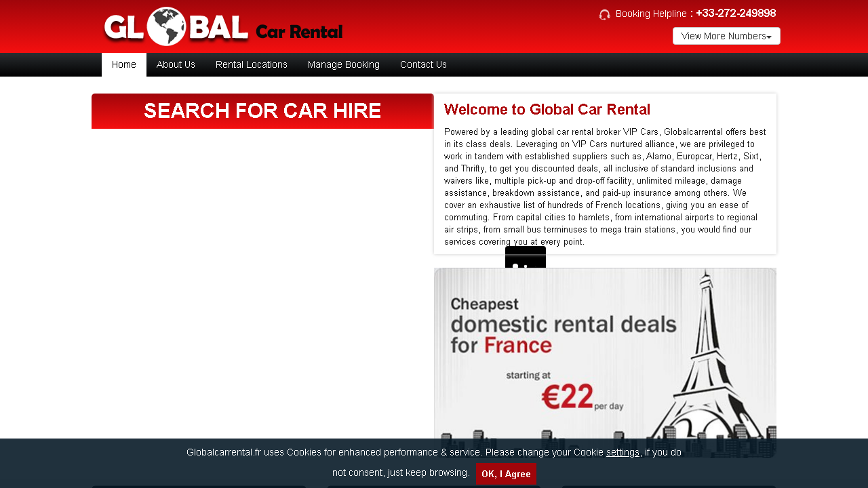Viewport: 868px width, 488px height.
Task: Click the black tab above the banner
Action: pos(525,258)
